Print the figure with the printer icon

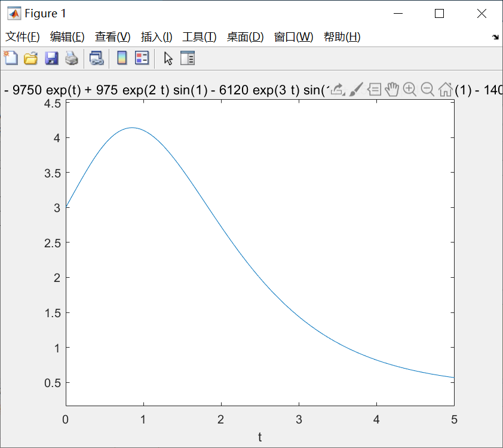pos(72,59)
